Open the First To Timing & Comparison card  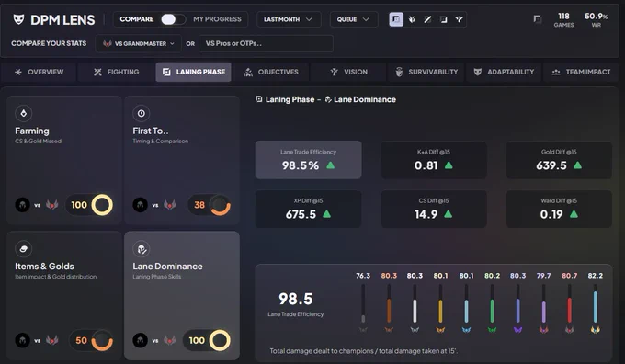182,160
